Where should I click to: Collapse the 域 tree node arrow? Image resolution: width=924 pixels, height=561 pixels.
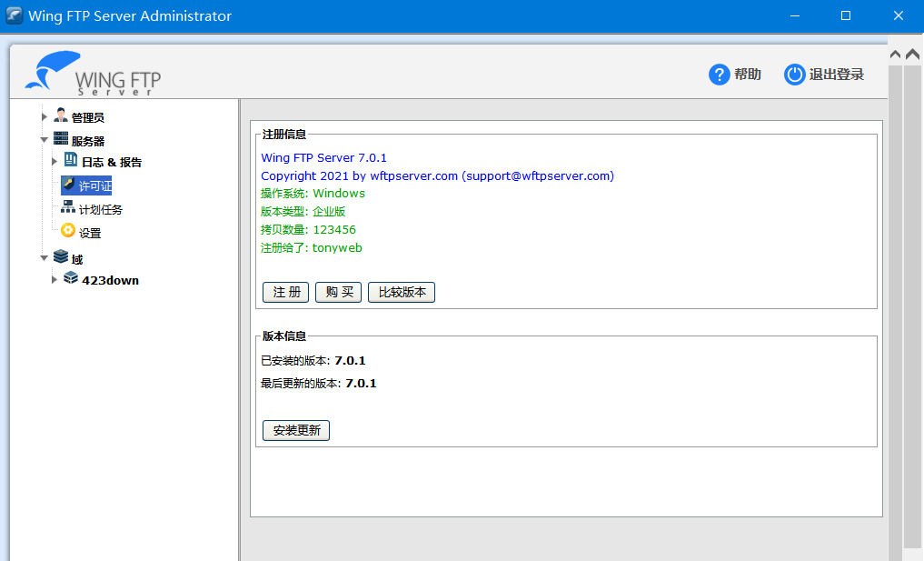(44, 258)
